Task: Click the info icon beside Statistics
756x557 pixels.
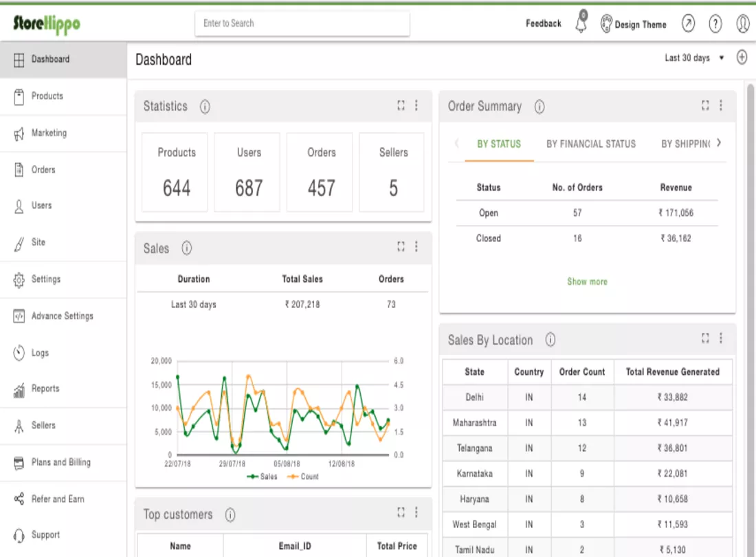Action: point(205,107)
